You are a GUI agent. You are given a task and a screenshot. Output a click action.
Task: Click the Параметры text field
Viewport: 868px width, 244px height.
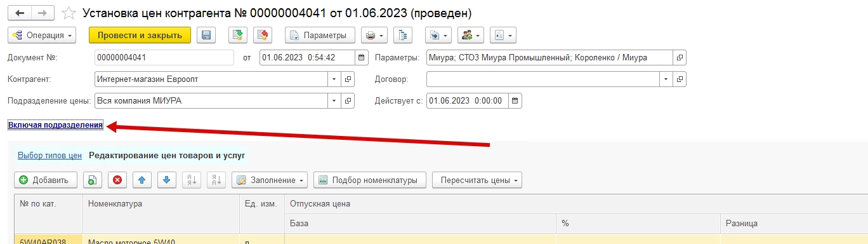coord(549,58)
